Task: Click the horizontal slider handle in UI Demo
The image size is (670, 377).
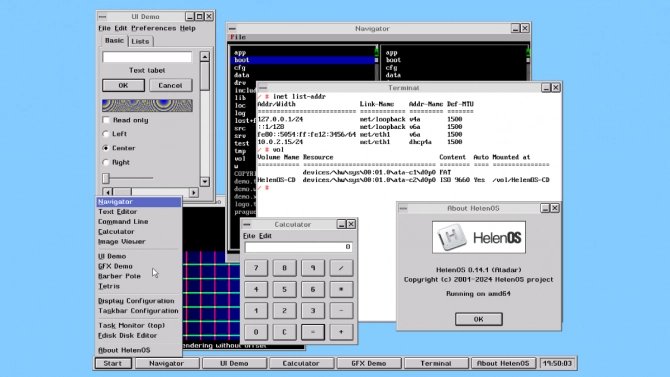Action: (x=106, y=178)
